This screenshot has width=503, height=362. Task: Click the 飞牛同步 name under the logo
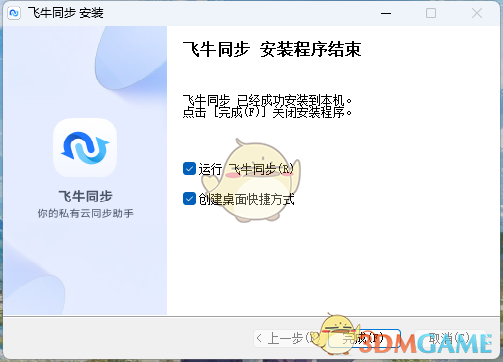click(85, 196)
